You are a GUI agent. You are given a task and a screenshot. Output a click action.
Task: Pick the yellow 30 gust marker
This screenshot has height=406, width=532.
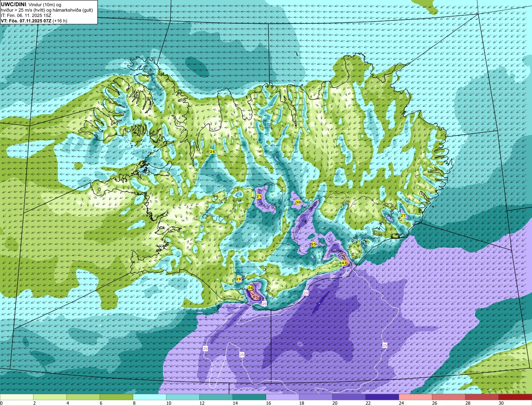[x=298, y=202]
